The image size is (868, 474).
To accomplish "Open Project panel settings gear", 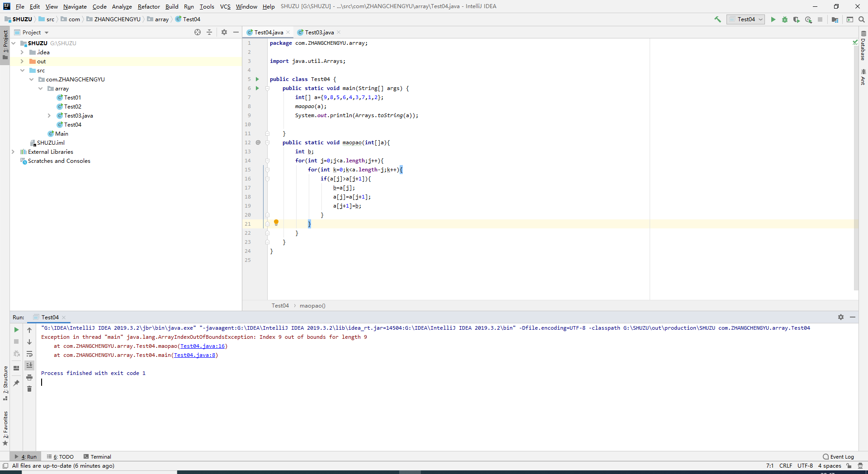I will click(224, 32).
